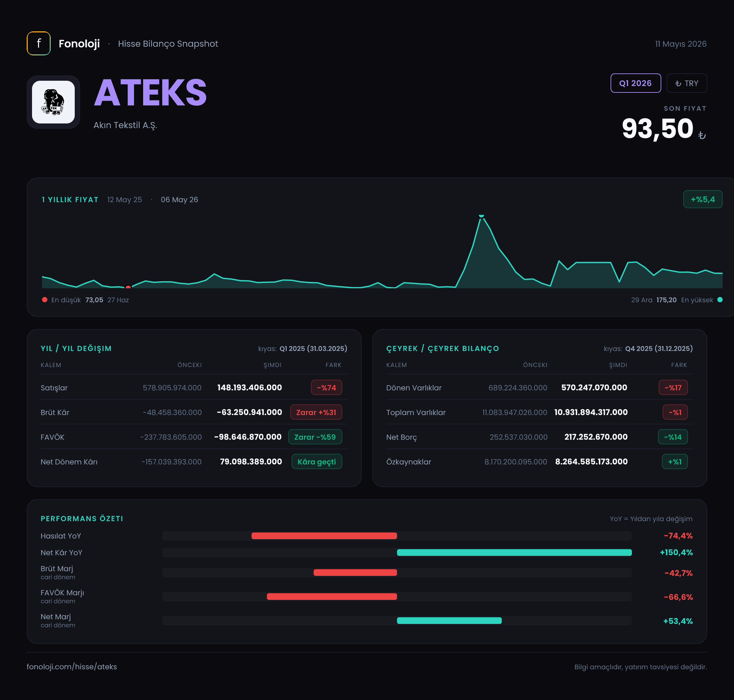
Task: Click the disclaimer 'Bilgi amaçlıdır' text
Action: point(641,667)
